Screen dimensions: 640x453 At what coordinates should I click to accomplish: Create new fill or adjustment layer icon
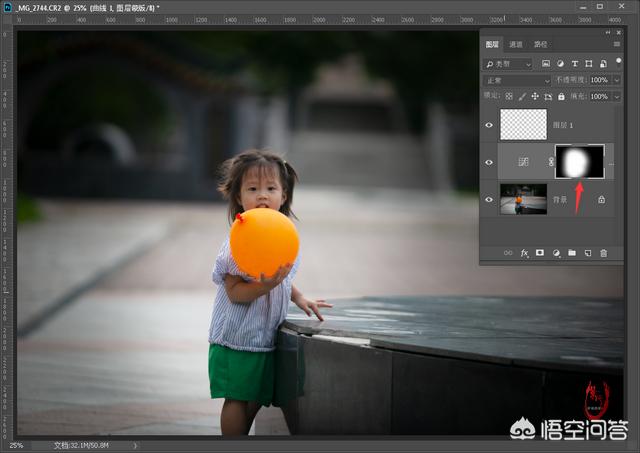[556, 253]
